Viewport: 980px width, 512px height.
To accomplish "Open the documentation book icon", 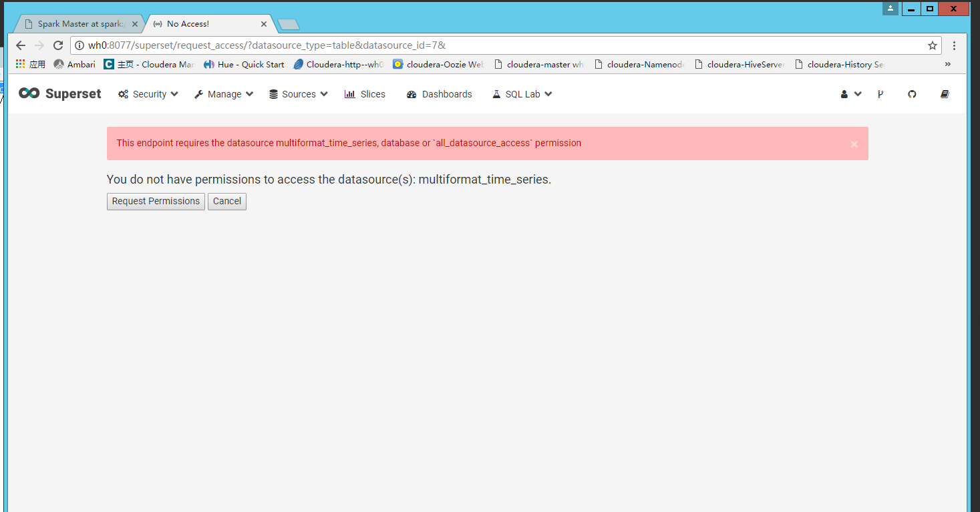I will (945, 94).
